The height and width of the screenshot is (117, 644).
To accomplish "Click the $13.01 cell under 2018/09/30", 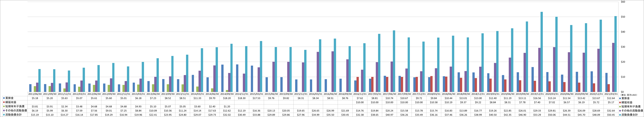I will (463, 98).
